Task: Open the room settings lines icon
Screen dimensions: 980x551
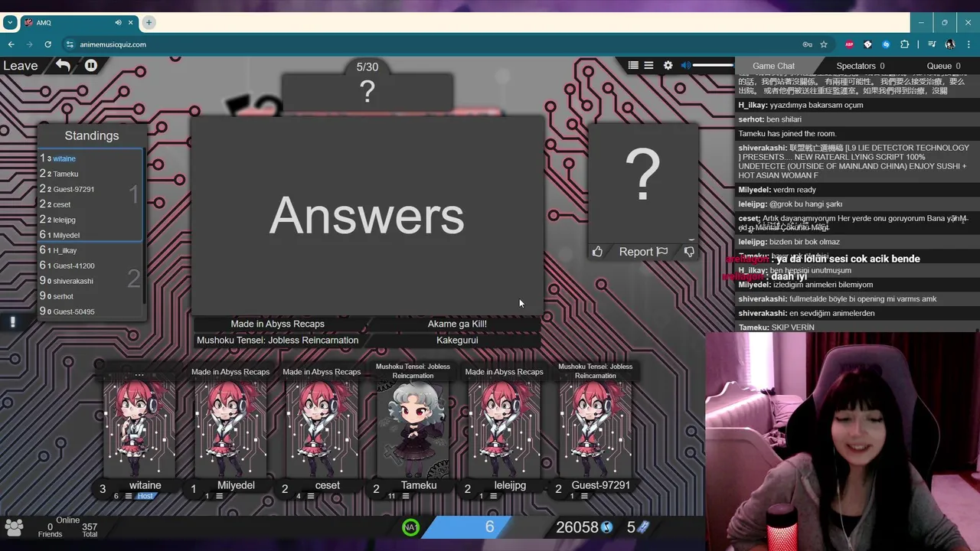Action: pyautogui.click(x=648, y=66)
